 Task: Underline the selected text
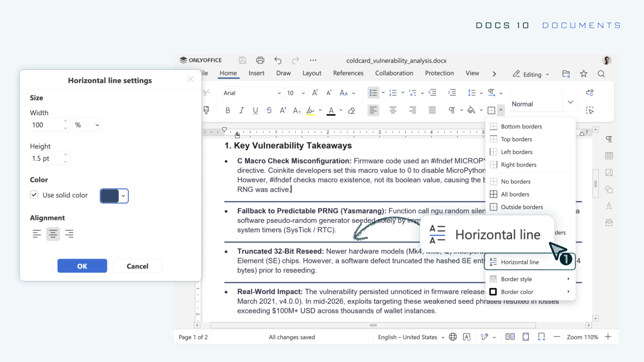click(256, 111)
